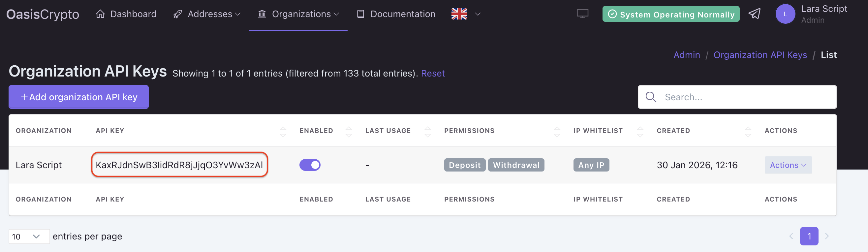Image resolution: width=868 pixels, height=252 pixels.
Task: Click the UK flag language icon
Action: point(459,14)
